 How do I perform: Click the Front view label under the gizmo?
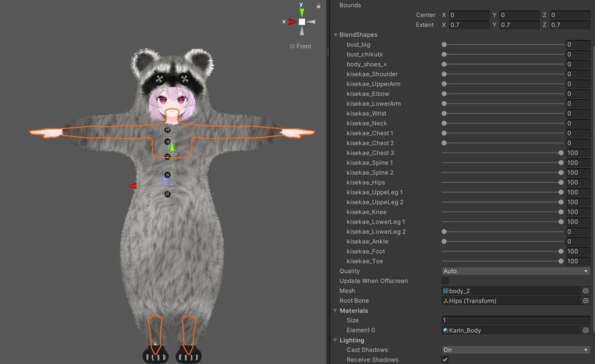(301, 46)
